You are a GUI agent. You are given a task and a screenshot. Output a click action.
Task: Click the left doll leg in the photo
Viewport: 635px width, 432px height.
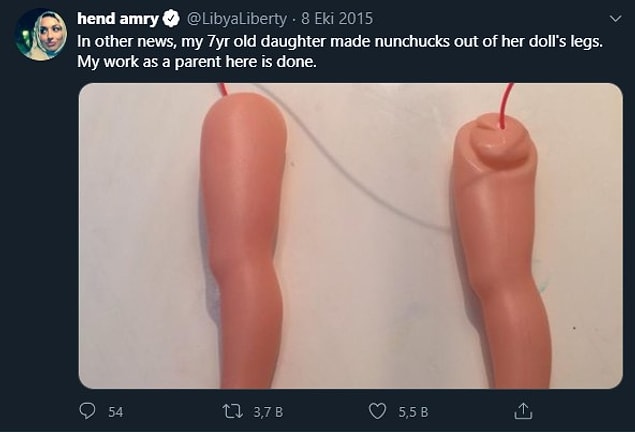point(244,241)
